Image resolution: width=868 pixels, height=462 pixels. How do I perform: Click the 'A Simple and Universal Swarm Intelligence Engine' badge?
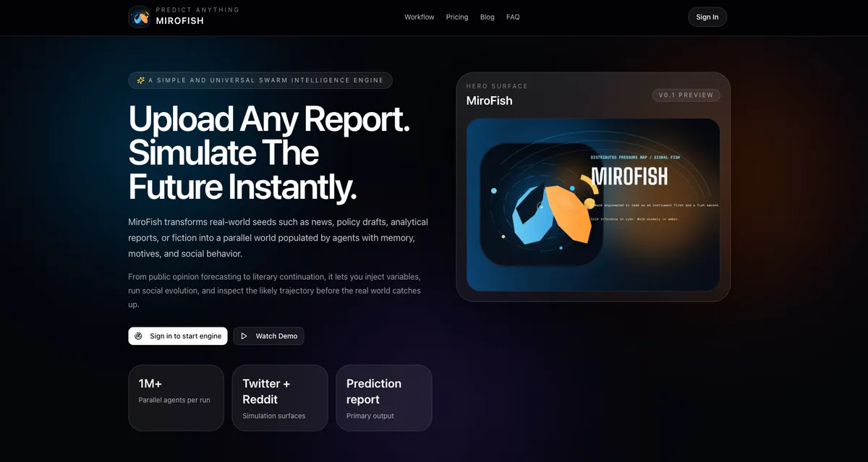pos(260,80)
